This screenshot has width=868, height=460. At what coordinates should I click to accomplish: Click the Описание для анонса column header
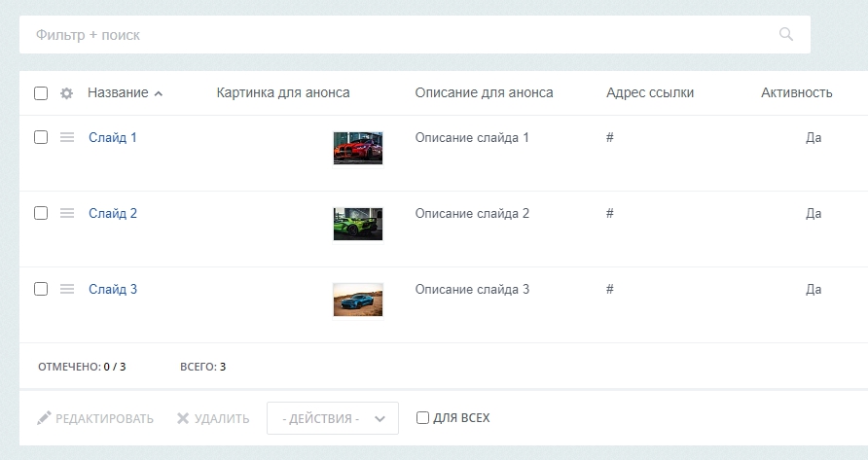tap(484, 92)
